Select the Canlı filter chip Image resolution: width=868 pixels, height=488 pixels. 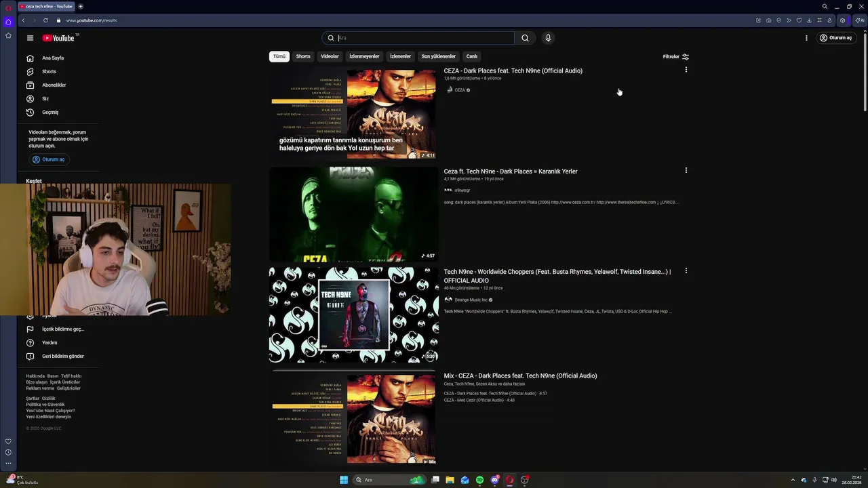coord(471,56)
